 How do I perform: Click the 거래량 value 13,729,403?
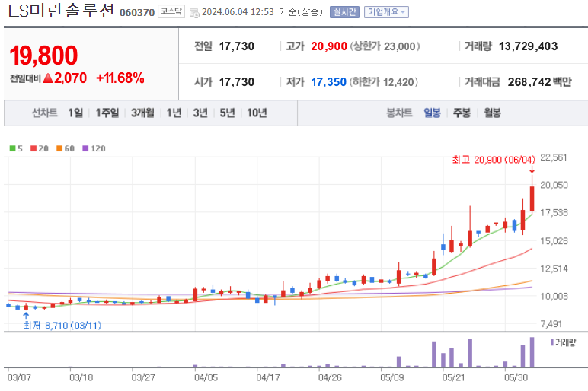[x=528, y=46]
